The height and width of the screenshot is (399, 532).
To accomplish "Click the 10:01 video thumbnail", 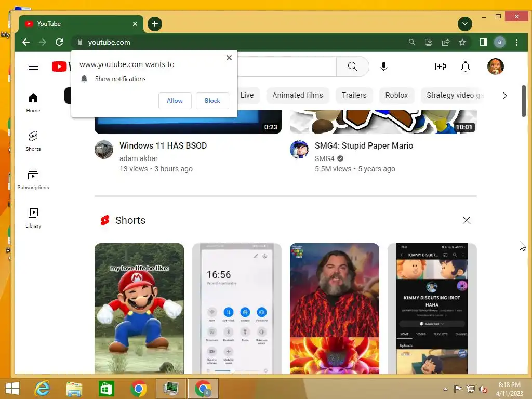I will (x=383, y=122).
